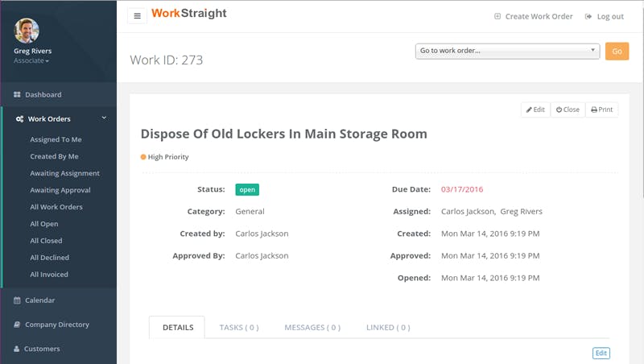
Task: Open the 'Go to work order' dropdown
Action: (508, 51)
